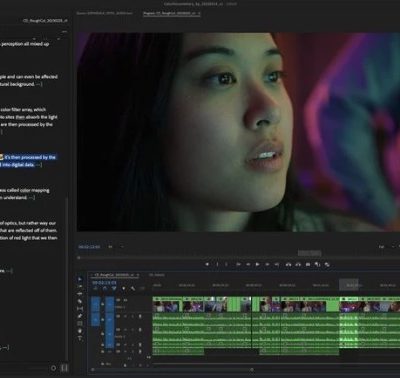The image size is (400, 378).
Task: Click the Go to In button
Action: coord(238,264)
